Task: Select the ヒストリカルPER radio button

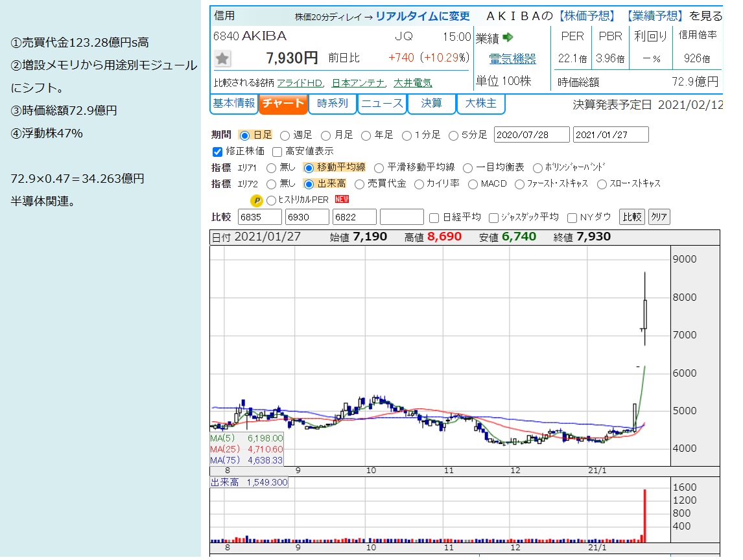Action: (x=271, y=200)
